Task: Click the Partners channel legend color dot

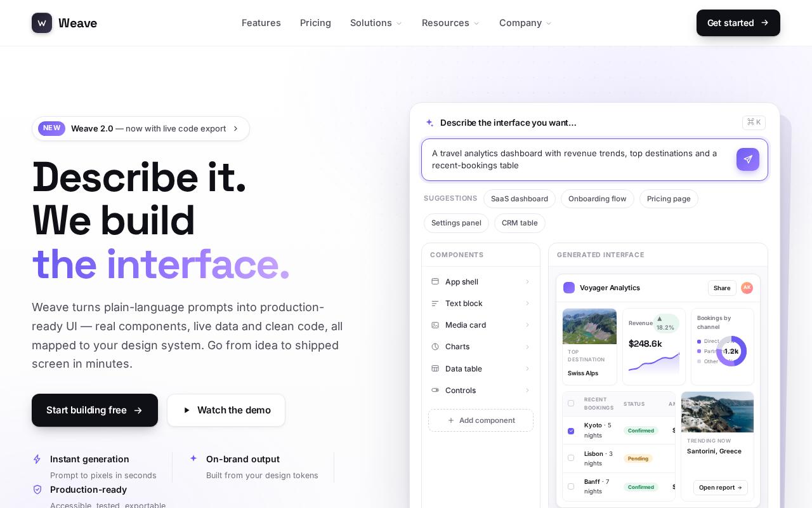Action: coord(699,351)
